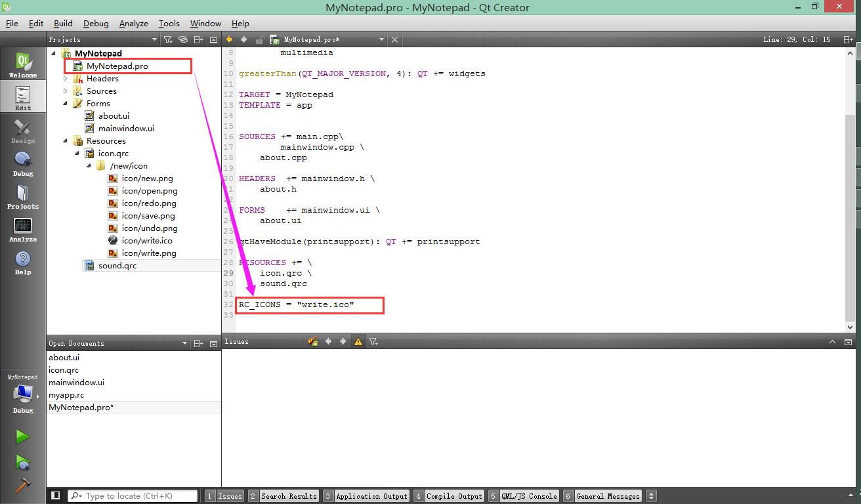Click the Line 29, Col 15 indicator

[797, 39]
